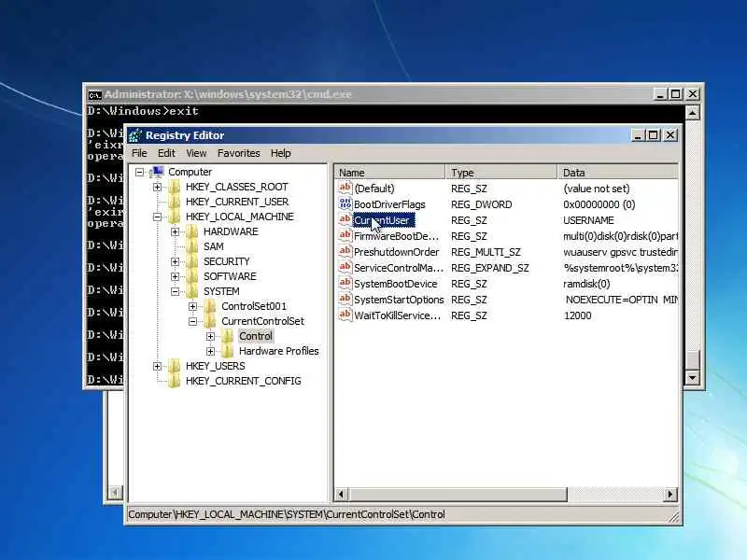Click the string icon beside WaitToKillService...
Viewport: 747px width, 560px height.
[345, 315]
